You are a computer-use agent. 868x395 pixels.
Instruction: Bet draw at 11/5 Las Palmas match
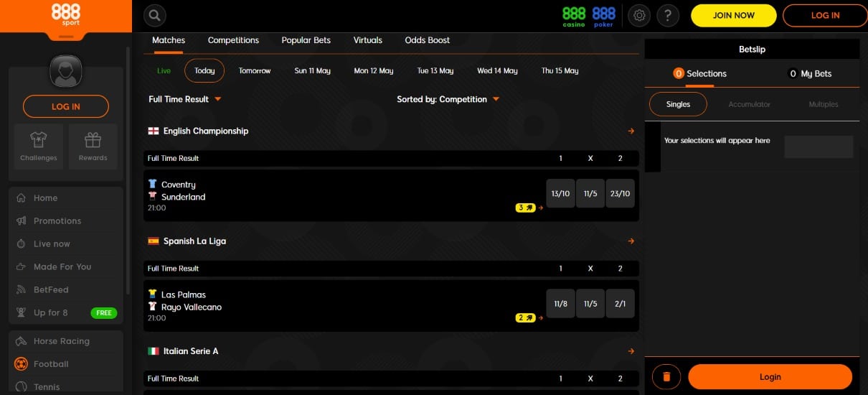click(x=590, y=303)
